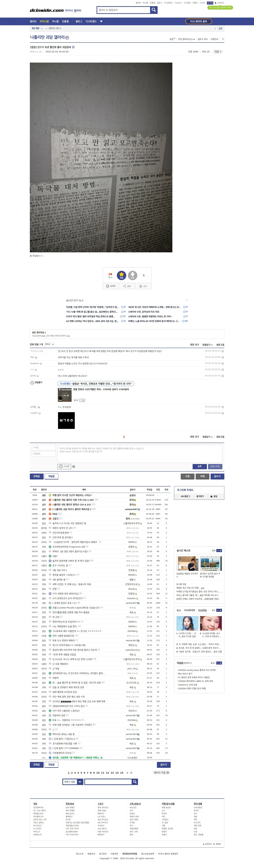Click the next arrow in 개념글 sidebar panel
Viewport: 254px width, 868px height.
point(221,663)
